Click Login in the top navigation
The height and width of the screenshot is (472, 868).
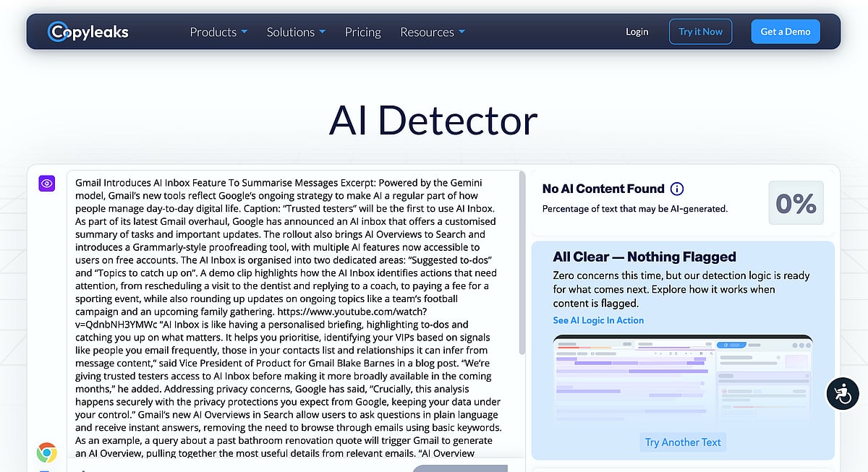(637, 32)
